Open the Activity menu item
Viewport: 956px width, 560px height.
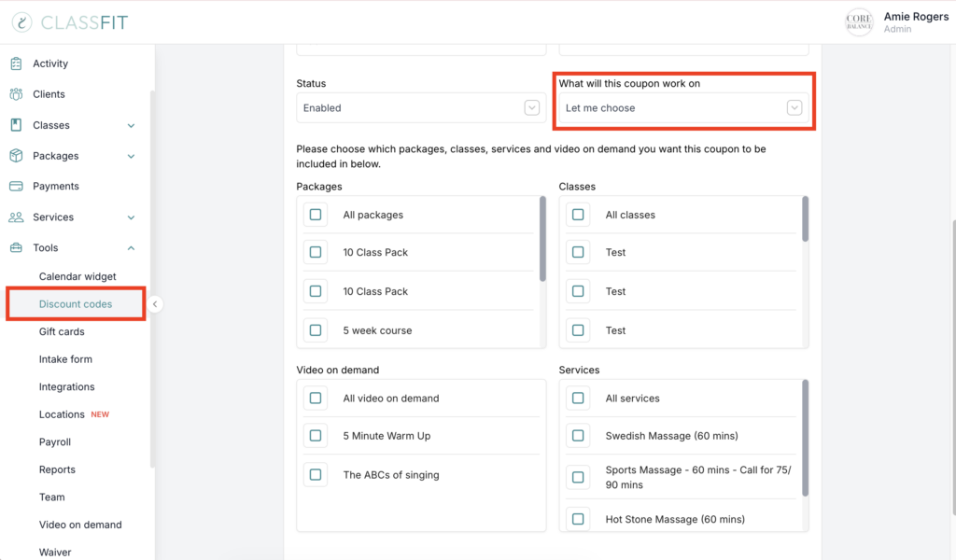pyautogui.click(x=50, y=63)
